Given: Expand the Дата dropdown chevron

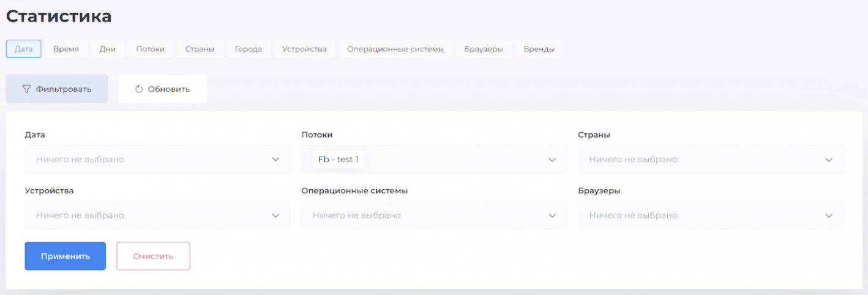Looking at the screenshot, I should [x=275, y=159].
